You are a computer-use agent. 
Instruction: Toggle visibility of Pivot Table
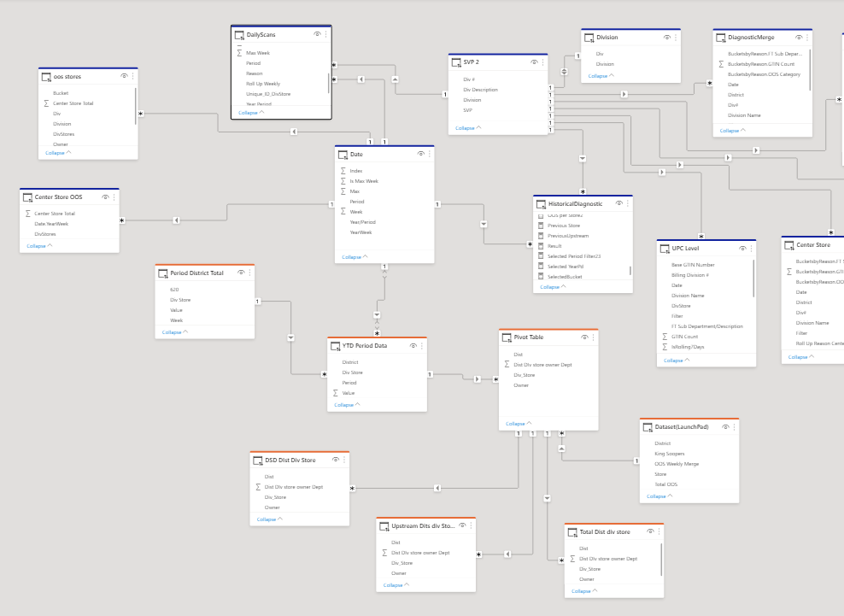[584, 337]
